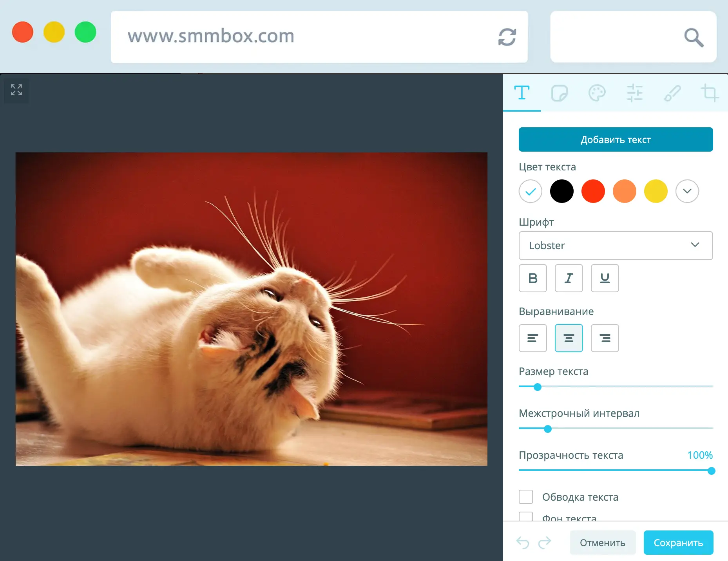Click the Прозрачность текста slider handle
The image size is (728, 561).
pos(712,471)
